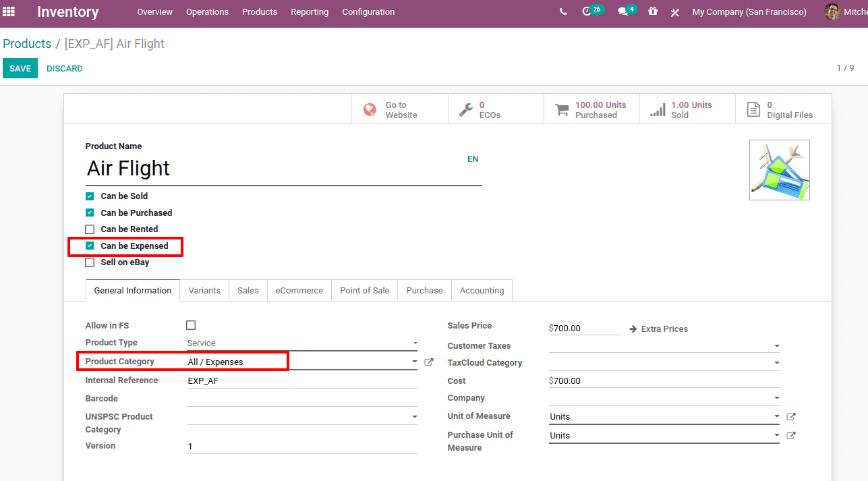Switch to General Information tab

133,291
